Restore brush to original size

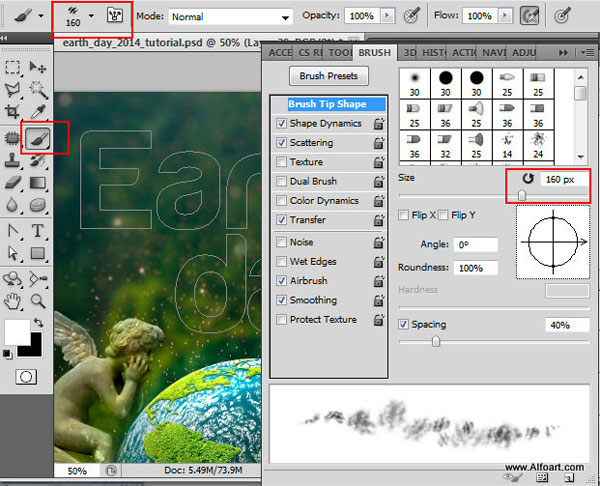[x=528, y=179]
